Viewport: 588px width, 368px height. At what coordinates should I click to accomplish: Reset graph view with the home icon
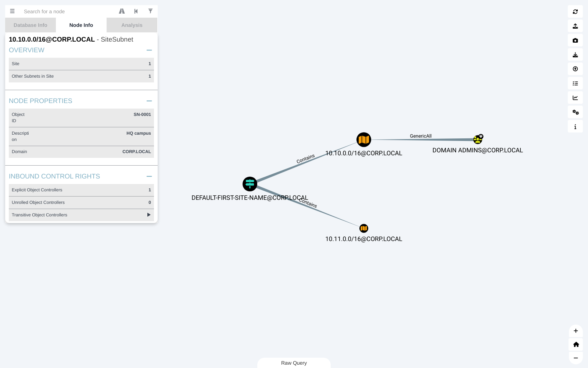click(x=576, y=344)
